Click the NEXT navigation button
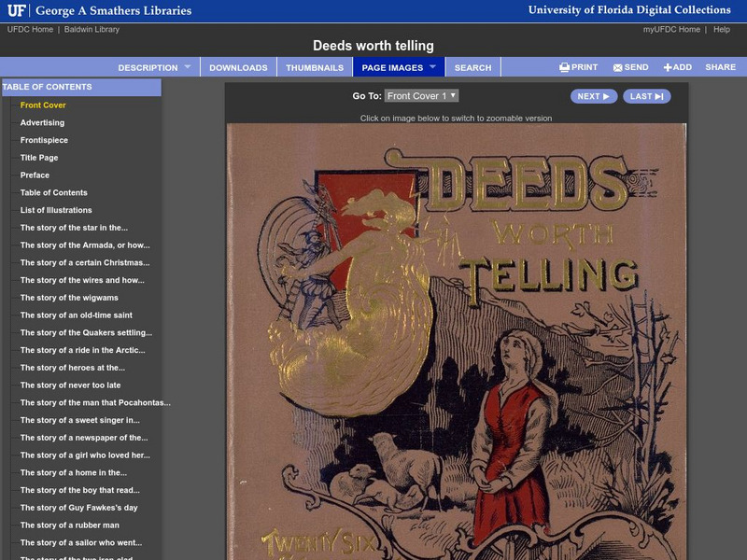Screen dimensions: 747x560 (596, 93)
